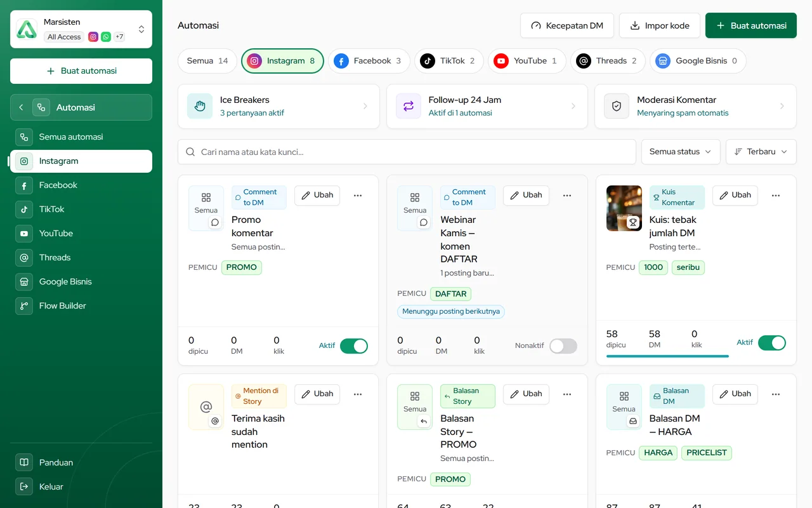The height and width of the screenshot is (508, 812).
Task: Click the Keluar logout icon
Action: pyautogui.click(x=24, y=487)
